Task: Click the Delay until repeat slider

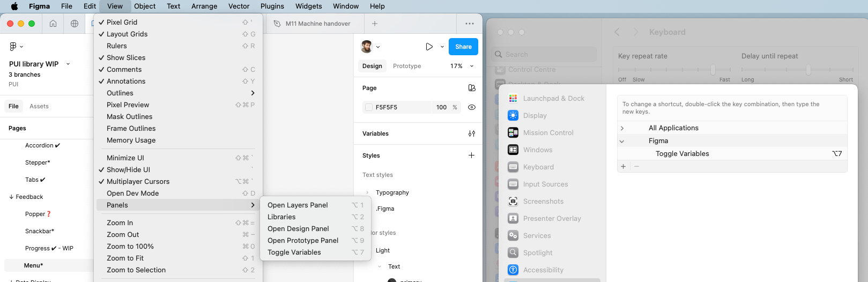Action: pos(797,70)
